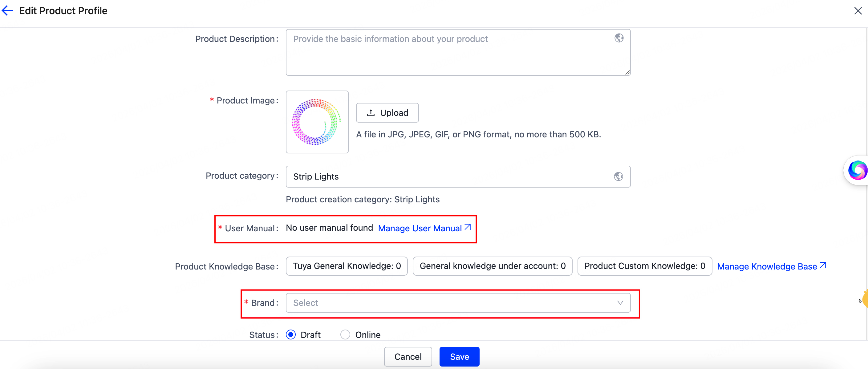868x369 pixels.
Task: Click the Brand dropdown chevron arrow
Action: 620,302
